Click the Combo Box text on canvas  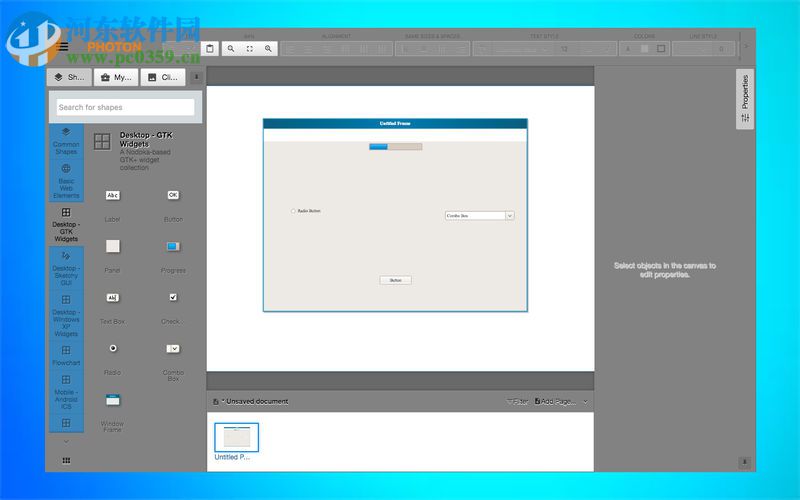[457, 216]
